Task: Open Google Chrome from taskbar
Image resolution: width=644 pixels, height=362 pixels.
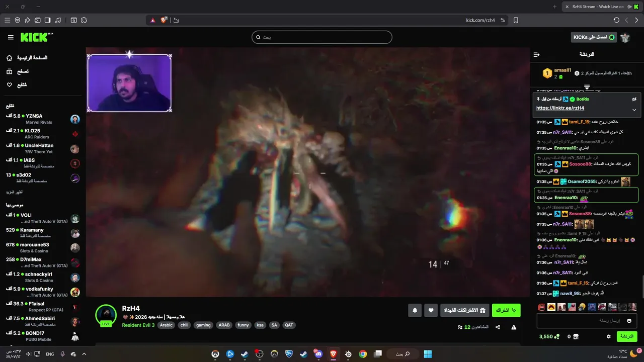Action: coord(363,354)
